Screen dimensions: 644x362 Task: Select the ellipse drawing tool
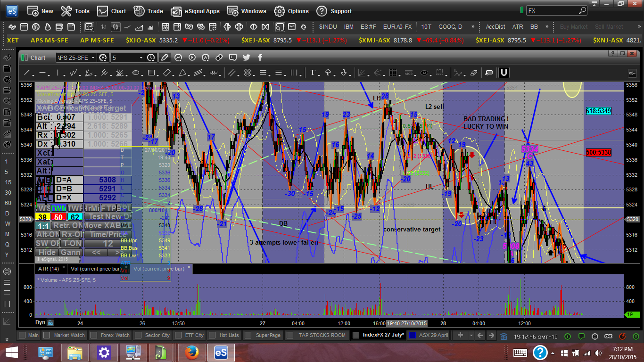136,73
